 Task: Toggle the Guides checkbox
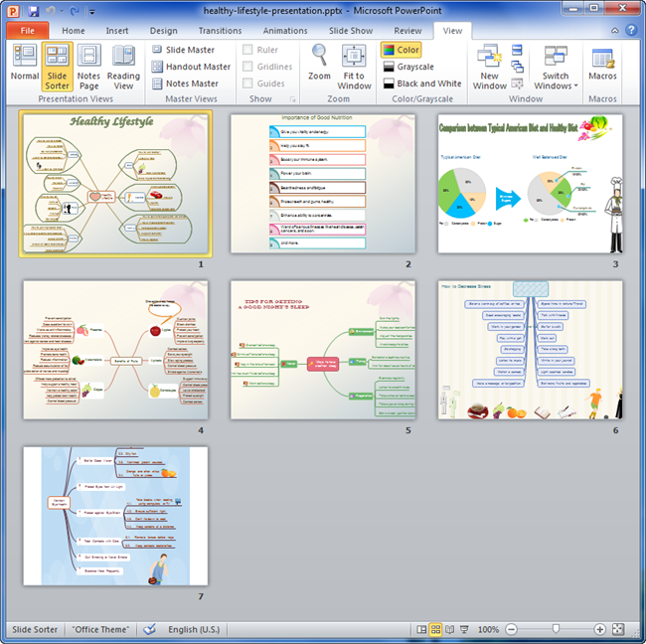(x=247, y=83)
